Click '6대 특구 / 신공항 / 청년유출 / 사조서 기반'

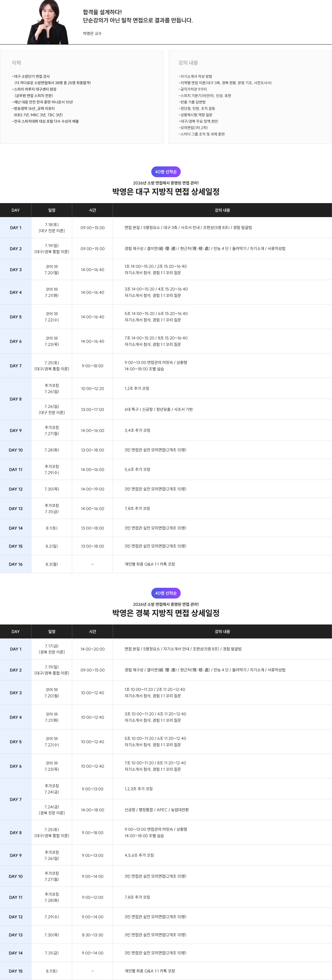coord(159,409)
